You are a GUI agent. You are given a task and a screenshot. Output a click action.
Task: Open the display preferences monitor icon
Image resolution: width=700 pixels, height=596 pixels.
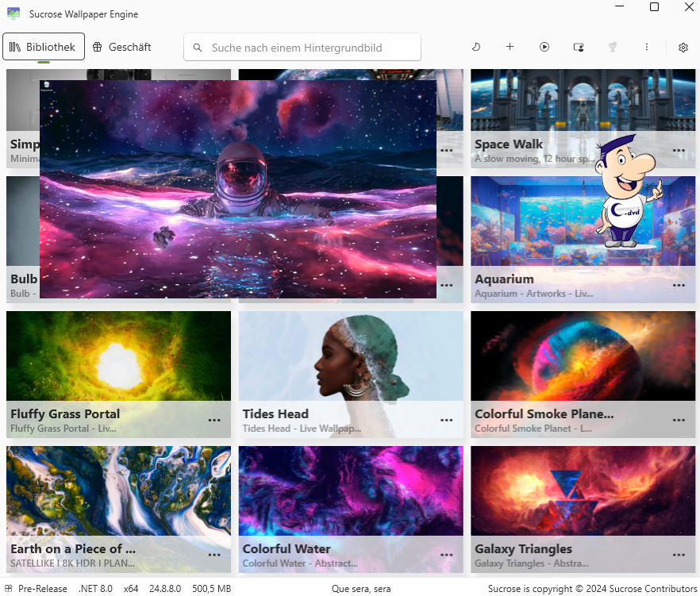tap(579, 47)
